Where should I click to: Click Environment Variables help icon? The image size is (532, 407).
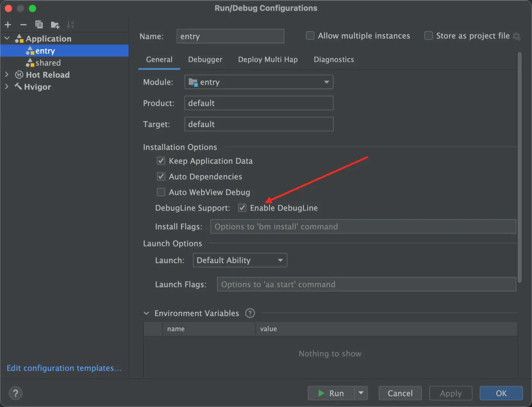click(x=250, y=313)
